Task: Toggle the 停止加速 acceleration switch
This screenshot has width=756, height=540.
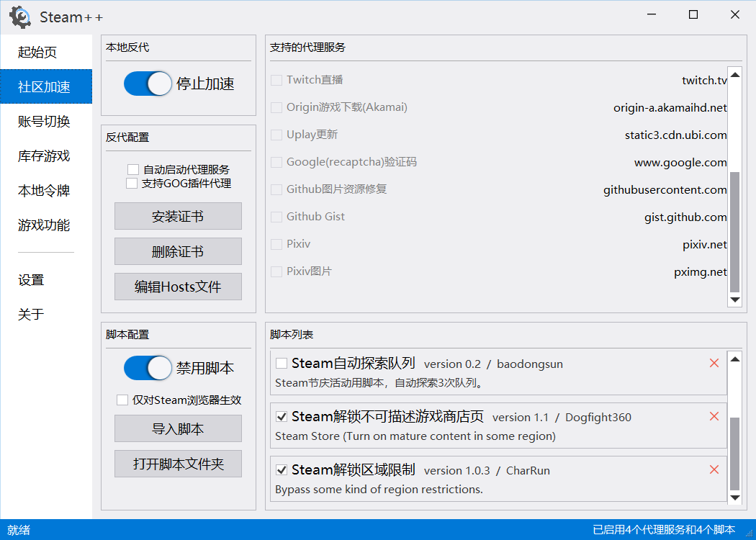Action: pos(147,83)
